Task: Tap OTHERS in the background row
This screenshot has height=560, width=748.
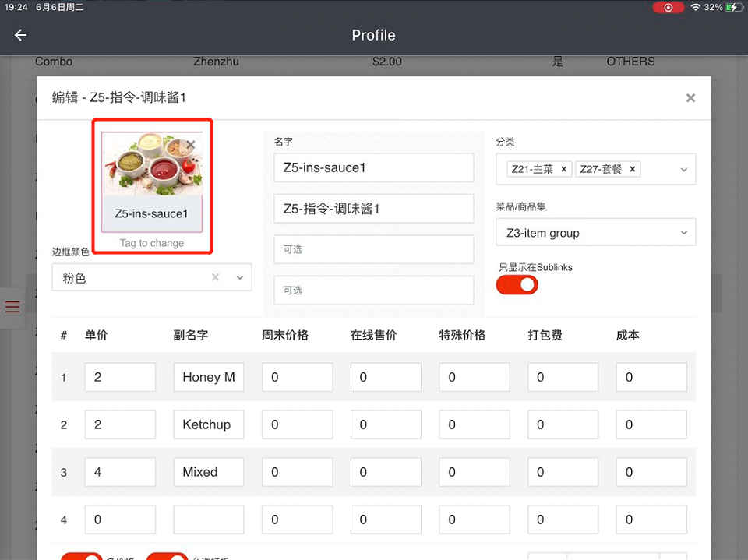Action: click(x=630, y=62)
